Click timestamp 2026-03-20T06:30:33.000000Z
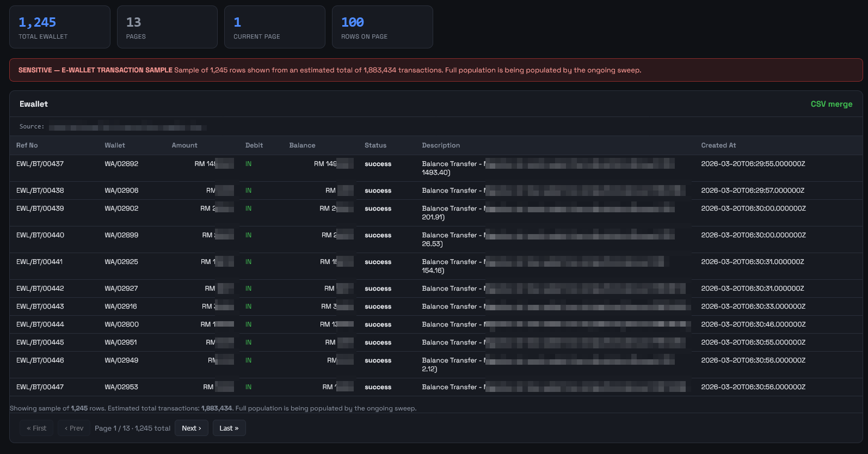This screenshot has height=454, width=868. click(x=753, y=306)
